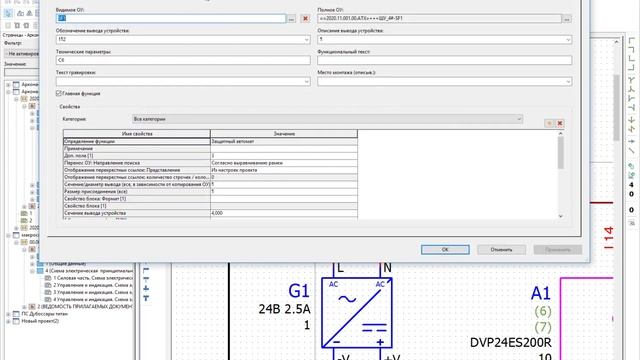Click the G1 device label in the schematic
The image size is (640, 360).
pos(299,291)
